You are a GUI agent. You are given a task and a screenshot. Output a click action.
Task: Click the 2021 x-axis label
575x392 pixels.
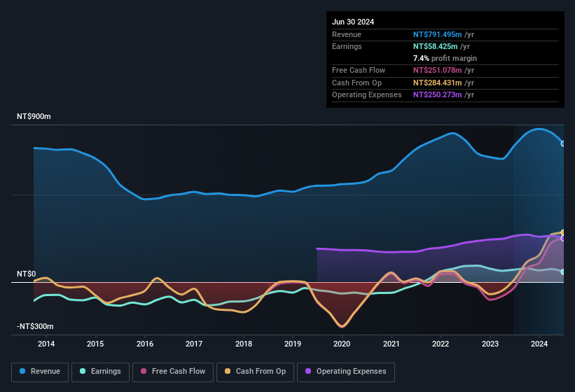(x=392, y=344)
